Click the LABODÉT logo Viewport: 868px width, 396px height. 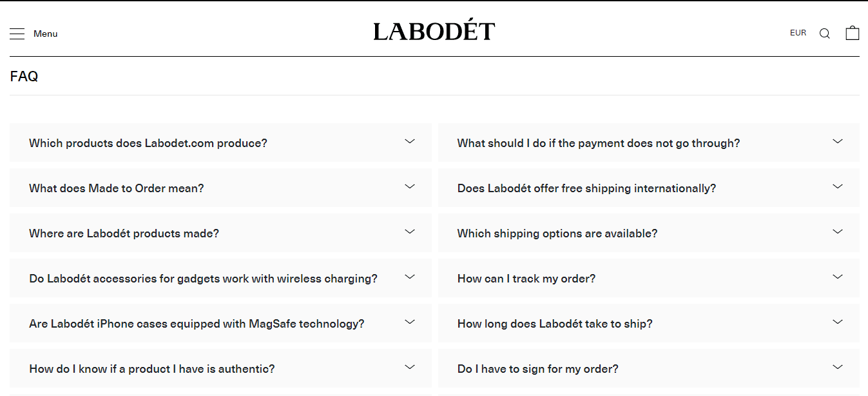[434, 32]
